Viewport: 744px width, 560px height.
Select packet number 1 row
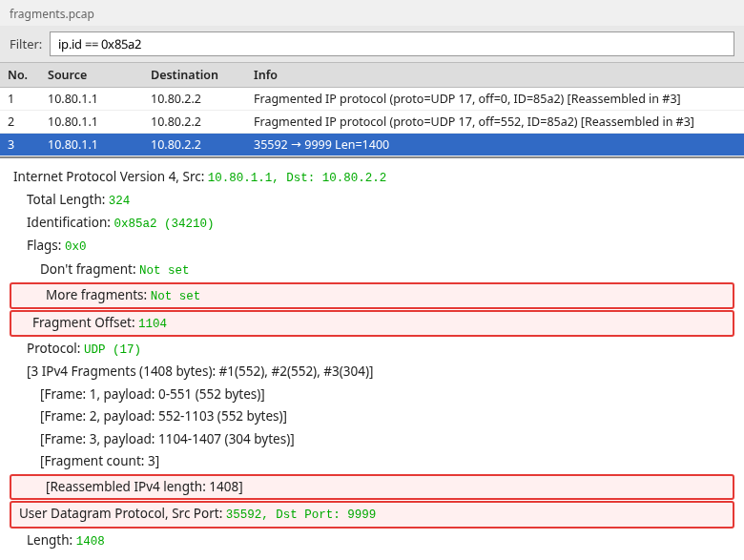[372, 98]
